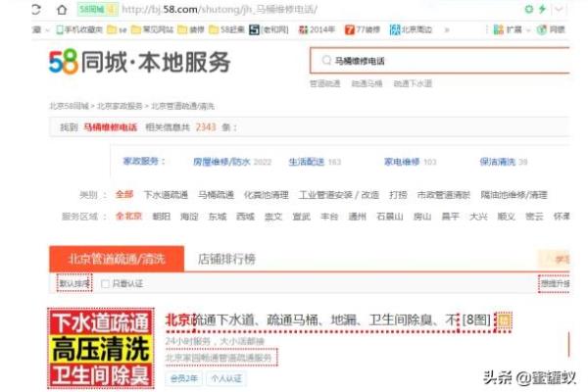This screenshot has width=588, height=392.
Task: Open the 北京周边 bookmark
Action: (x=411, y=29)
